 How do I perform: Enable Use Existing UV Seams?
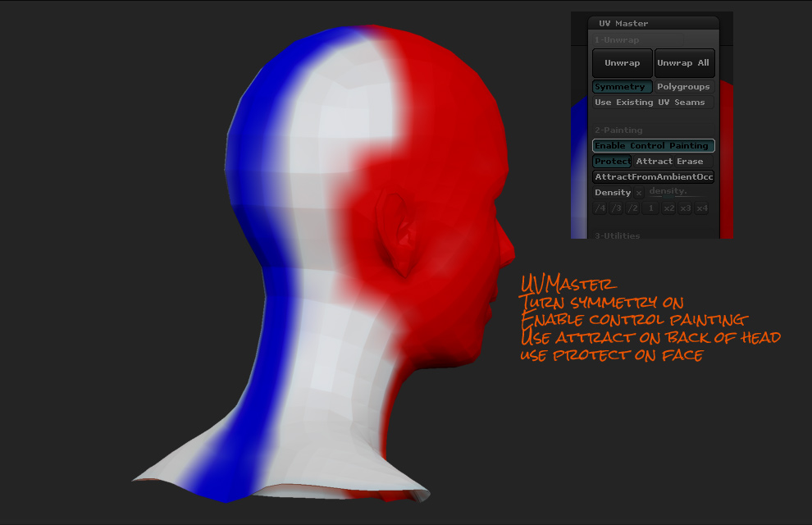coord(653,102)
